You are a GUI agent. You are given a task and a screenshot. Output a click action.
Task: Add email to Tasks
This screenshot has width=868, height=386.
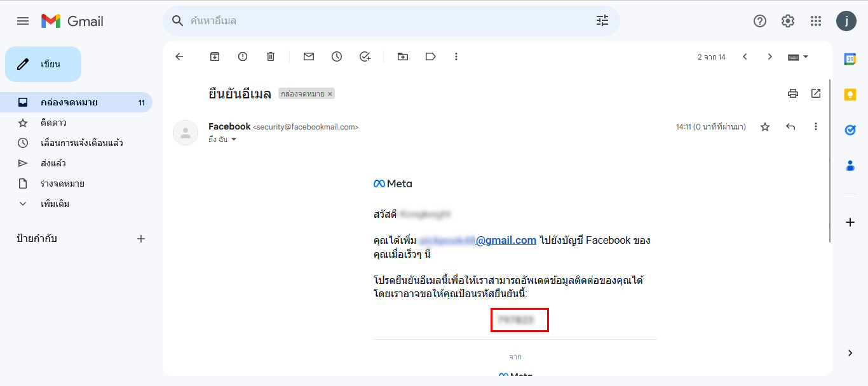point(365,57)
